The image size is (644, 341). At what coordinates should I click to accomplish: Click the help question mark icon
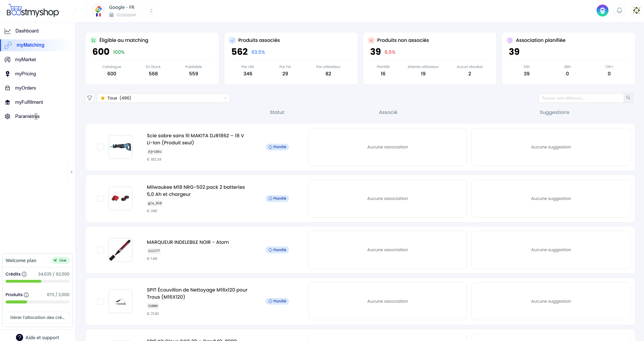[x=19, y=337]
